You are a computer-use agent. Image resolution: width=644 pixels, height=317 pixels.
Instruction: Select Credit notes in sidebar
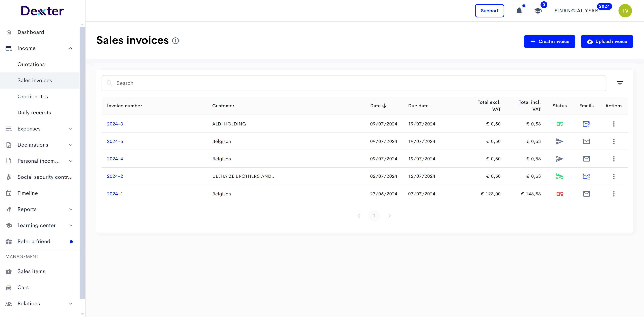[32, 96]
